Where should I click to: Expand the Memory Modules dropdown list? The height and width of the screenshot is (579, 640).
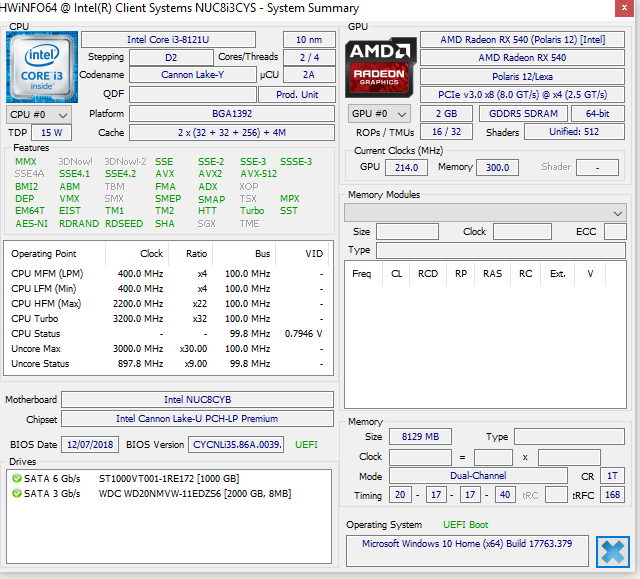[617, 213]
